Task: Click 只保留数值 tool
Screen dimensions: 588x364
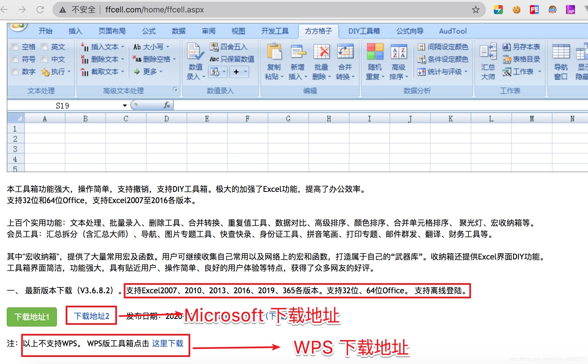Action: (x=232, y=59)
